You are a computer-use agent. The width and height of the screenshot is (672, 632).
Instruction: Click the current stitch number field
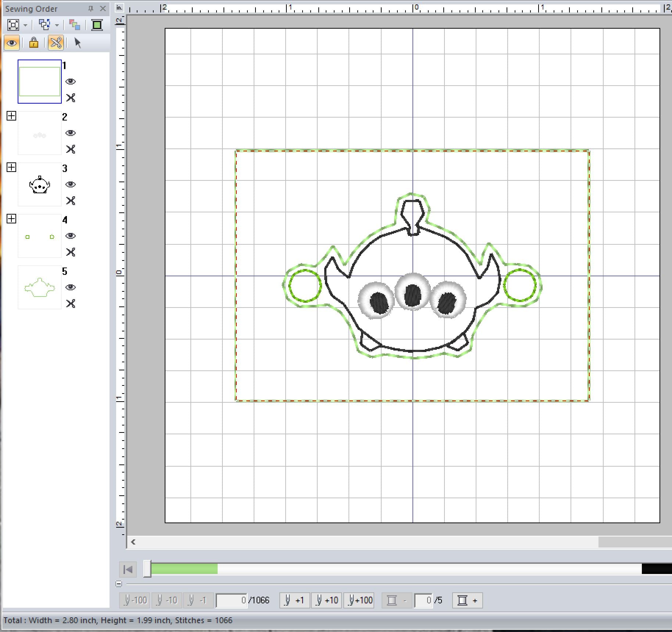point(232,600)
